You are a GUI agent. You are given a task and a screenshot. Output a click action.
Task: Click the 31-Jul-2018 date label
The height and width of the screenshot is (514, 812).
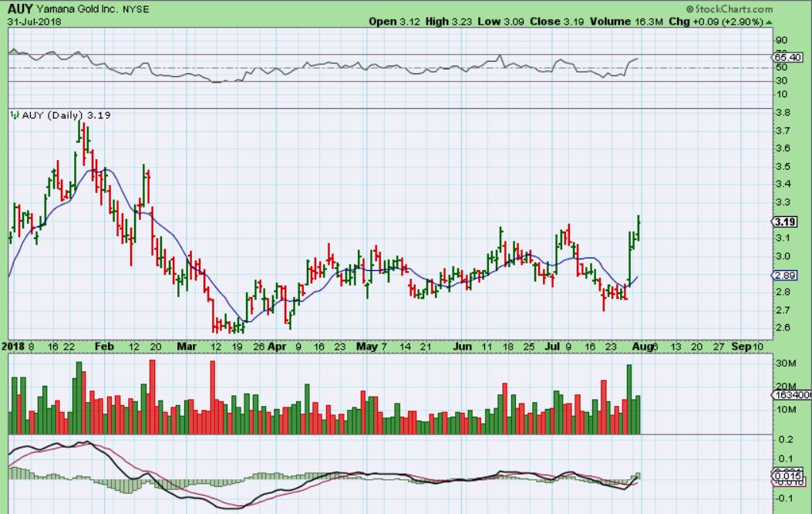34,22
